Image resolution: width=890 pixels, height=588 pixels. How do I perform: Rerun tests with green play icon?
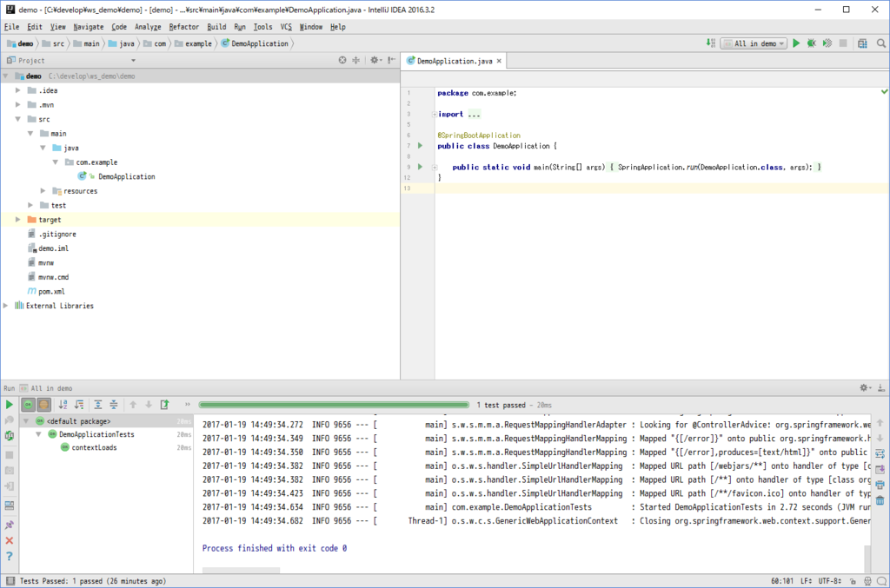click(x=9, y=405)
